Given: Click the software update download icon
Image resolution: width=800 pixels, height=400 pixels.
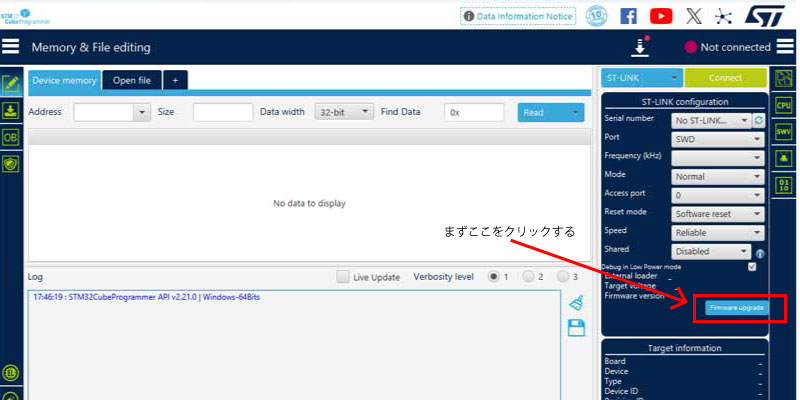Looking at the screenshot, I should 640,46.
